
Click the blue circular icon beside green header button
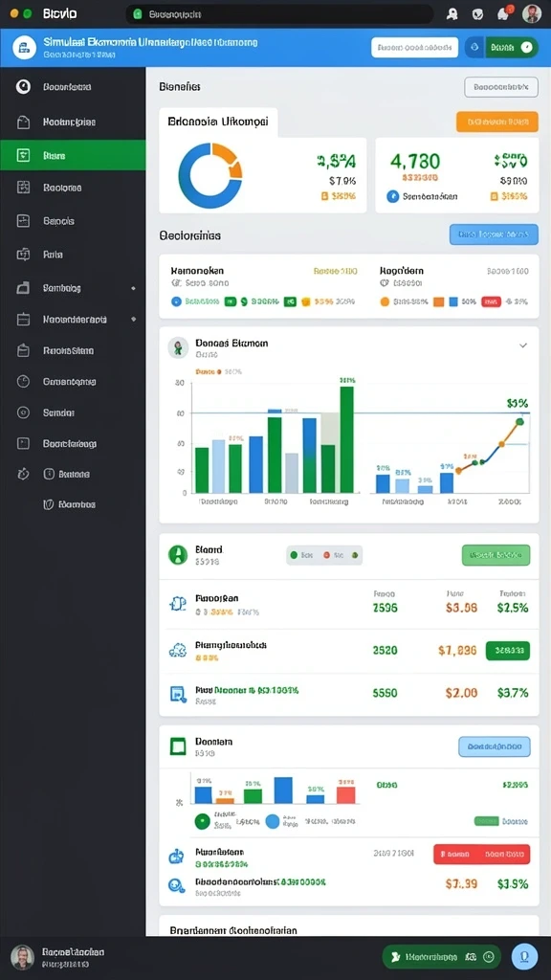(474, 47)
